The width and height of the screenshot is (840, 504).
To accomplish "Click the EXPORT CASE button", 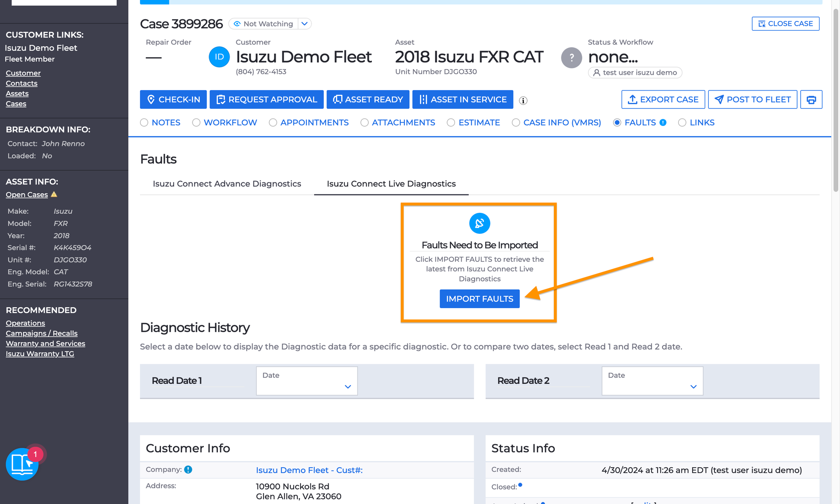I will (663, 100).
